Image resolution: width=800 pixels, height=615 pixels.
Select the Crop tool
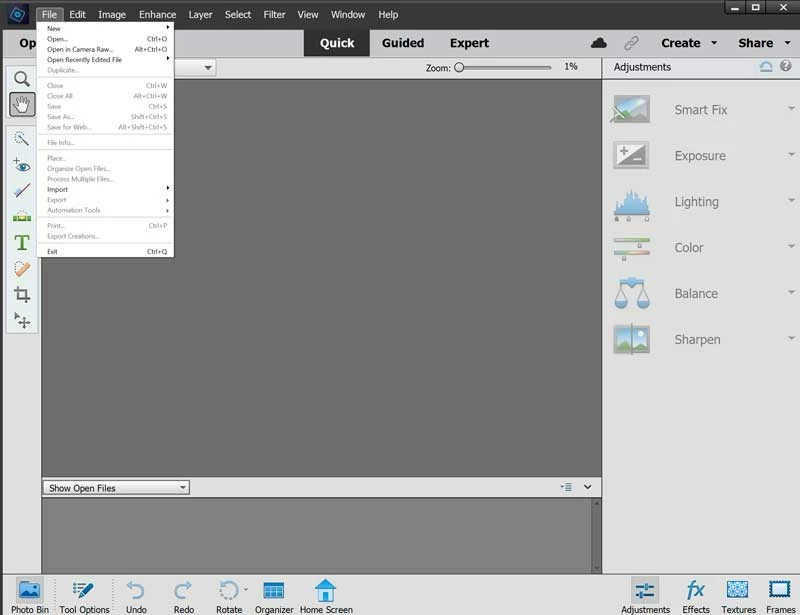(21, 294)
